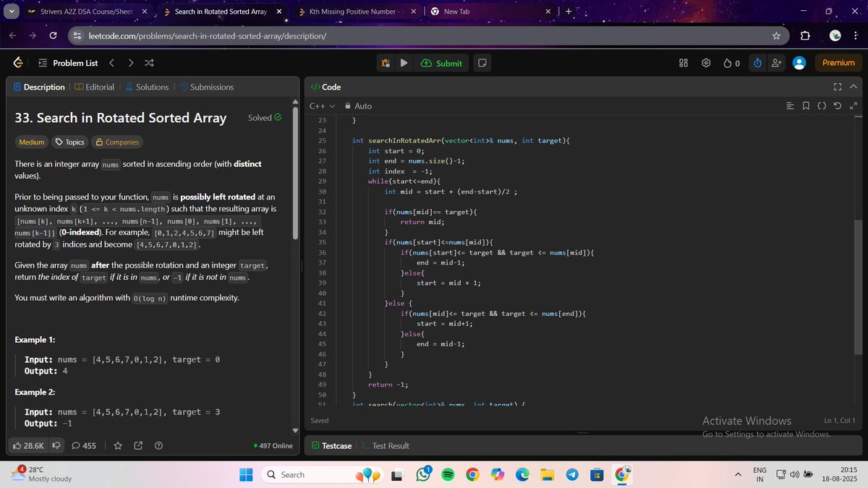
Task: Submit the solution
Action: coord(441,63)
